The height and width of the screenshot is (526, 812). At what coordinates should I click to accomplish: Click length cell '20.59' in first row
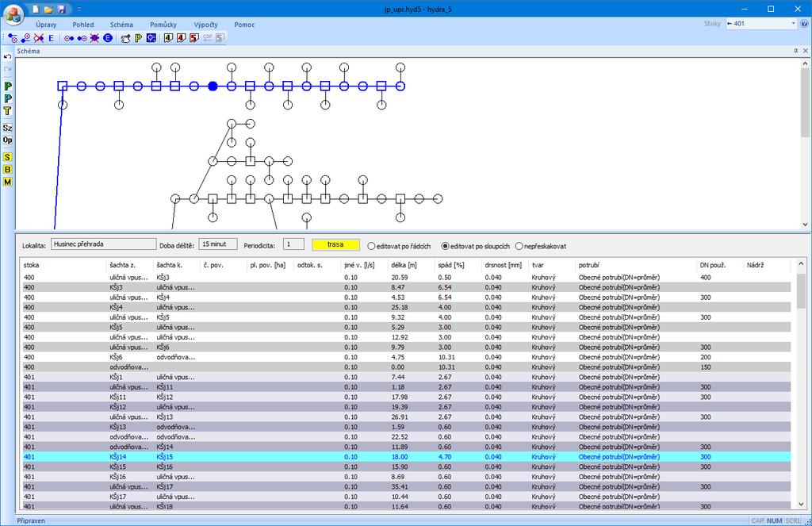coord(400,277)
